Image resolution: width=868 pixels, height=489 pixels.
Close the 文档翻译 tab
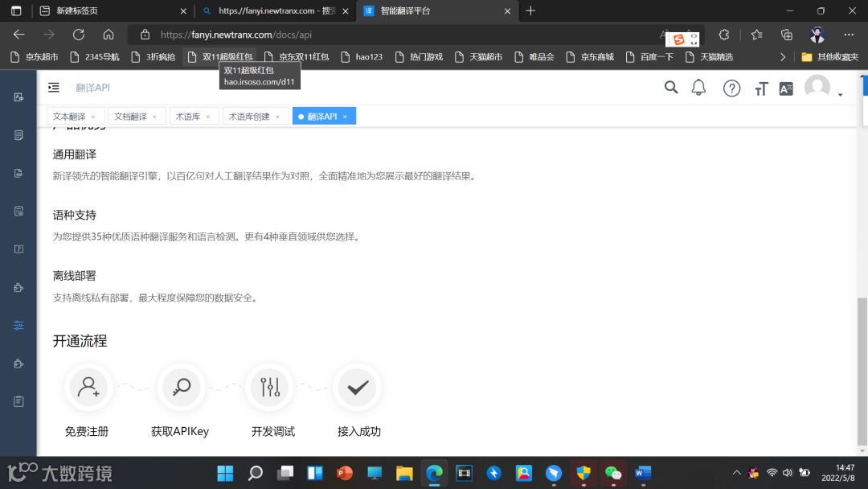[154, 117]
